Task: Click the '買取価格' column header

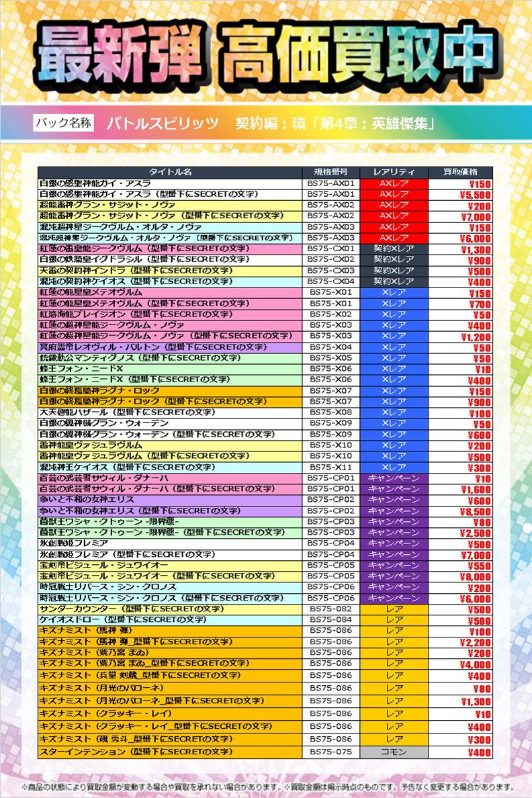Action: 460,172
